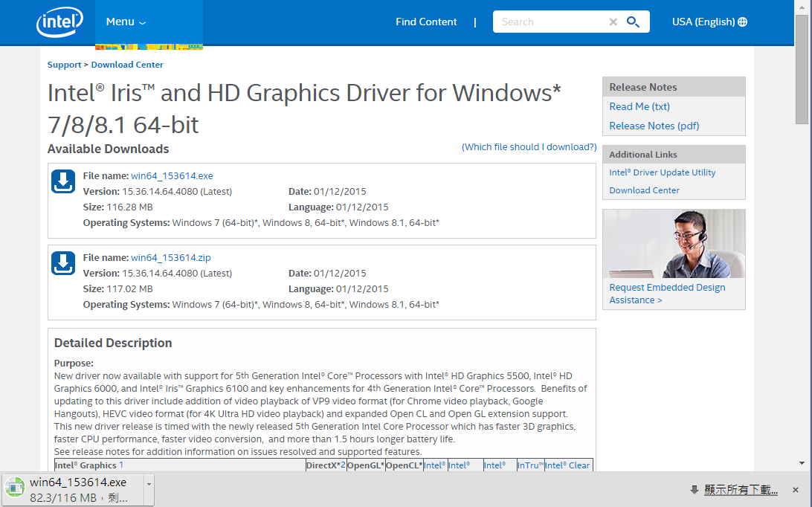Click download icon for win64_153614.exe
The image size is (812, 507).
coord(63,182)
